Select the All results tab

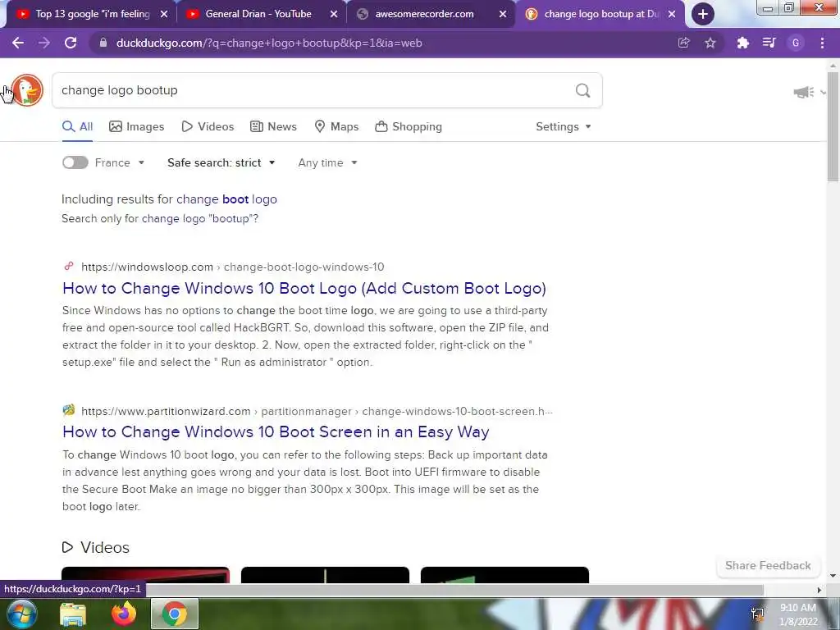78,126
